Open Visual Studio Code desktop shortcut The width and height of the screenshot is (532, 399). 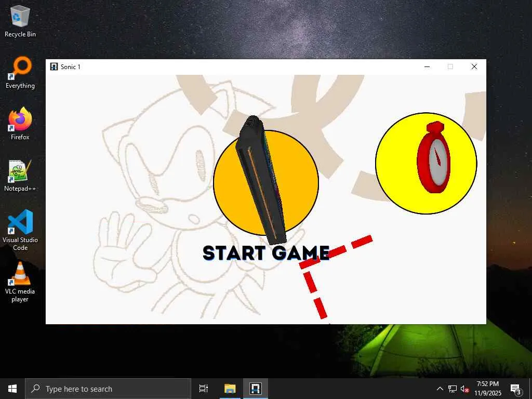(x=20, y=230)
